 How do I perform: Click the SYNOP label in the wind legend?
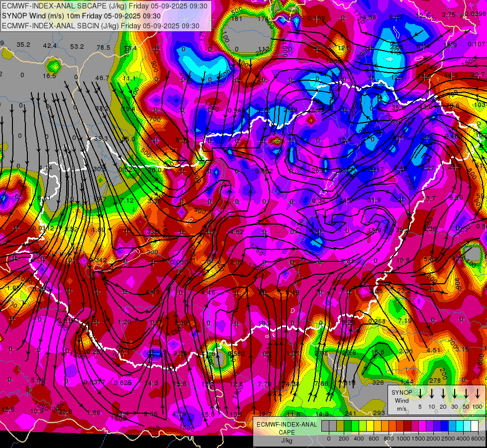click(x=401, y=392)
